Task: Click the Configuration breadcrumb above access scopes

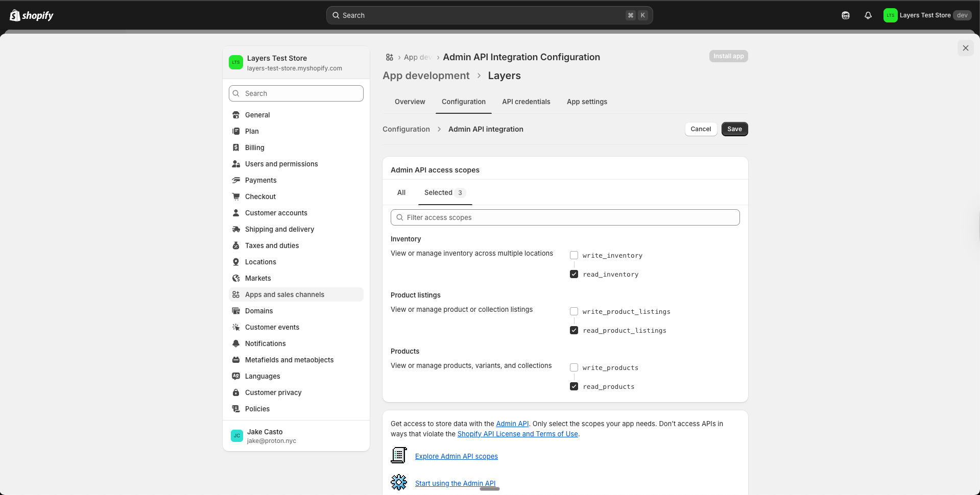Action: [405, 129]
